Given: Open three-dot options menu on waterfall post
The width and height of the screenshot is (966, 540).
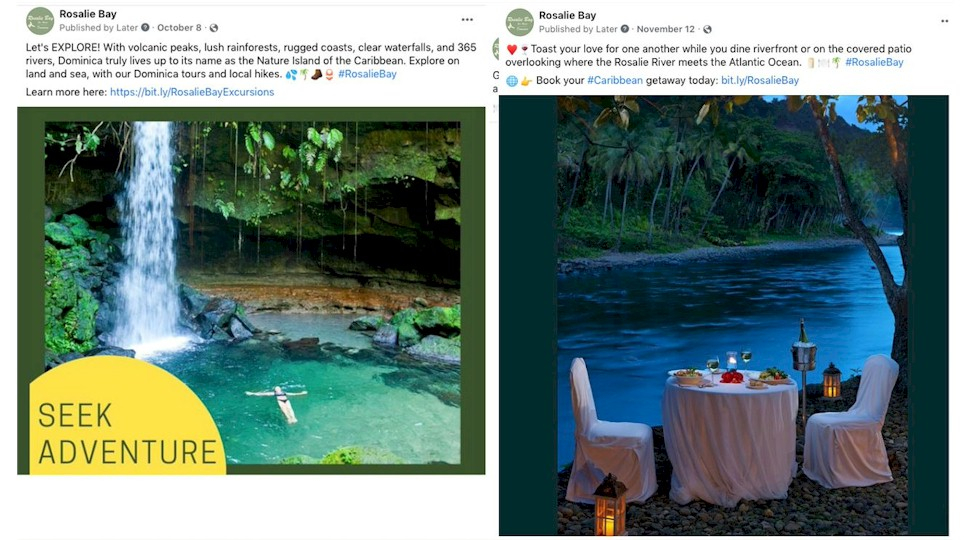Looking at the screenshot, I should click(467, 20).
